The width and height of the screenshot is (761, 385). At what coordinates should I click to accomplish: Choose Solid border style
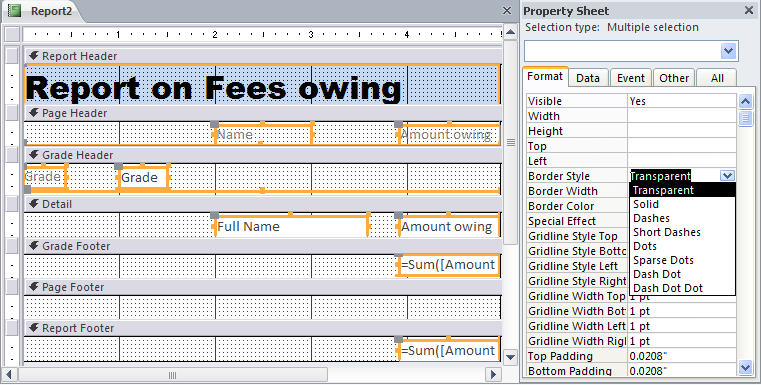682,204
